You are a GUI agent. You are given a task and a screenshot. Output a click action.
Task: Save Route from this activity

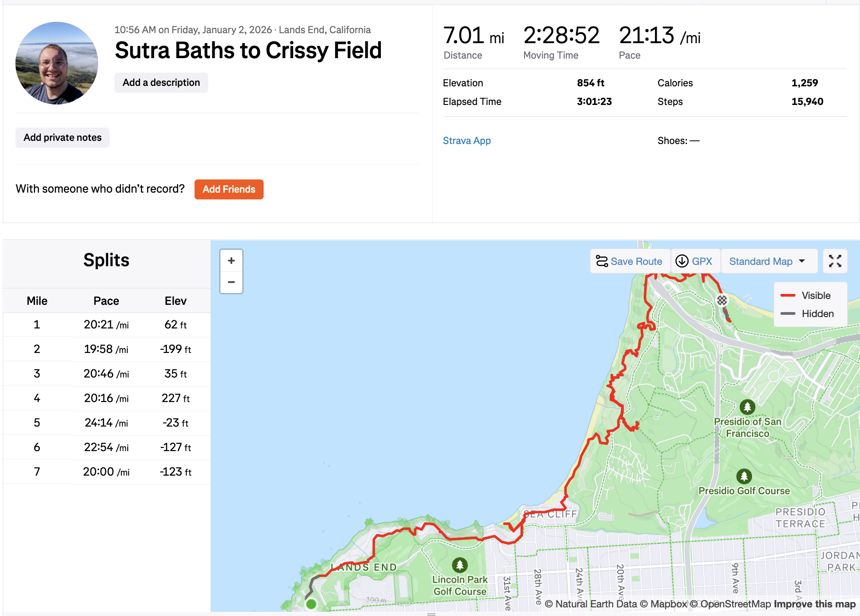[630, 261]
